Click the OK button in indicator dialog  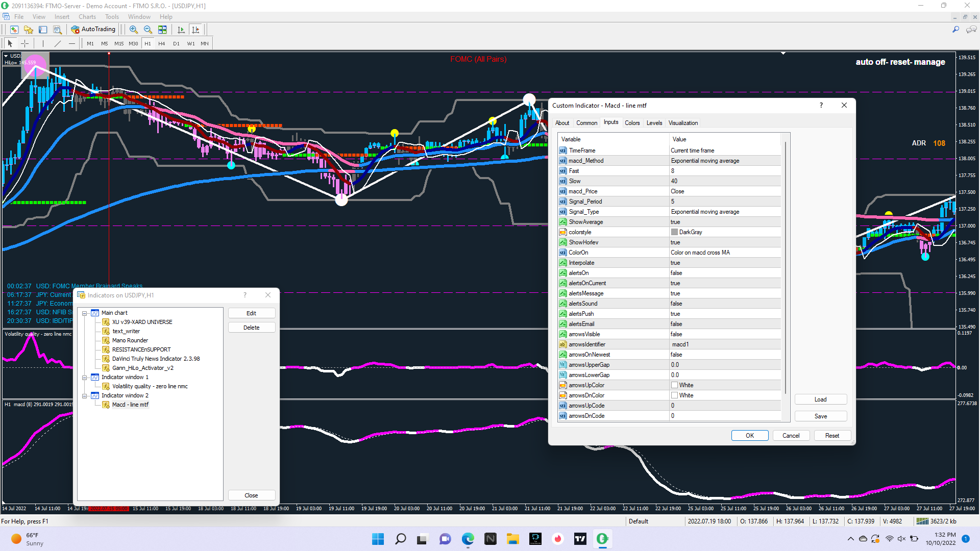tap(749, 436)
